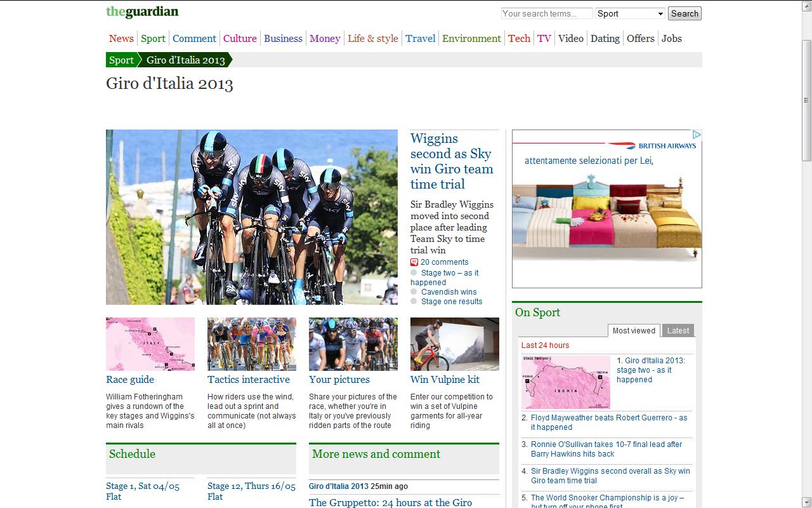Open the Wiggins second as Sky win headline
812x508 pixels.
pos(451,161)
